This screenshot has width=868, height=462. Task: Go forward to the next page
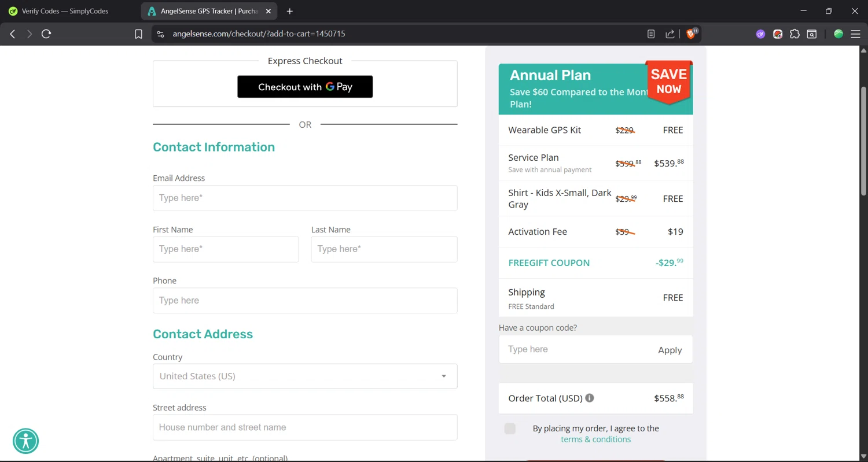(30, 34)
